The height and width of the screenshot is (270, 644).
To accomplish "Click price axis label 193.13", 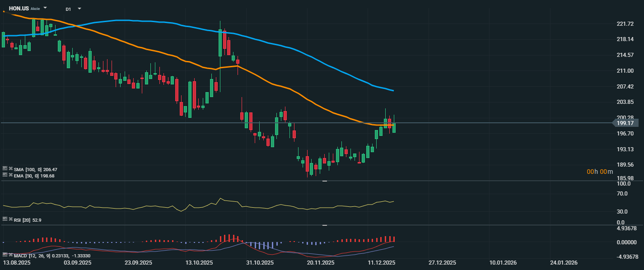I will [x=625, y=149].
